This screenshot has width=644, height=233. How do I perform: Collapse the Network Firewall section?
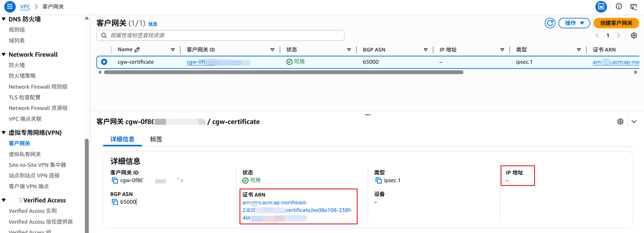[4, 55]
